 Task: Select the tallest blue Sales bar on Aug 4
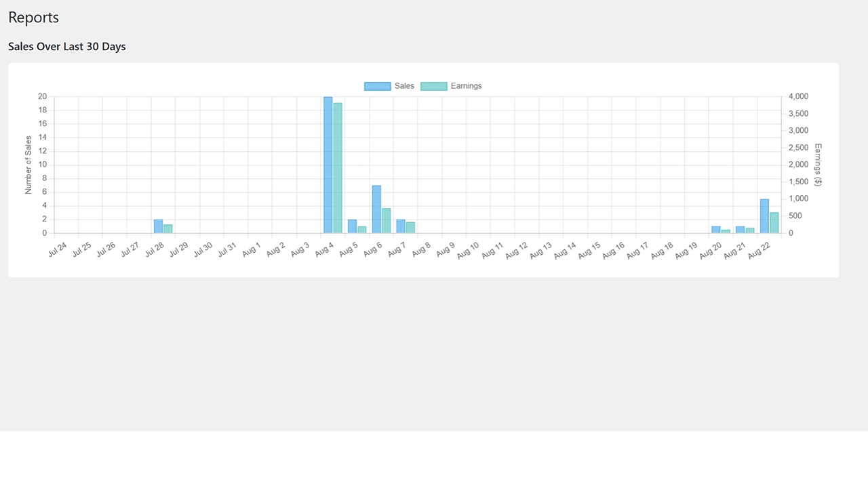328,165
